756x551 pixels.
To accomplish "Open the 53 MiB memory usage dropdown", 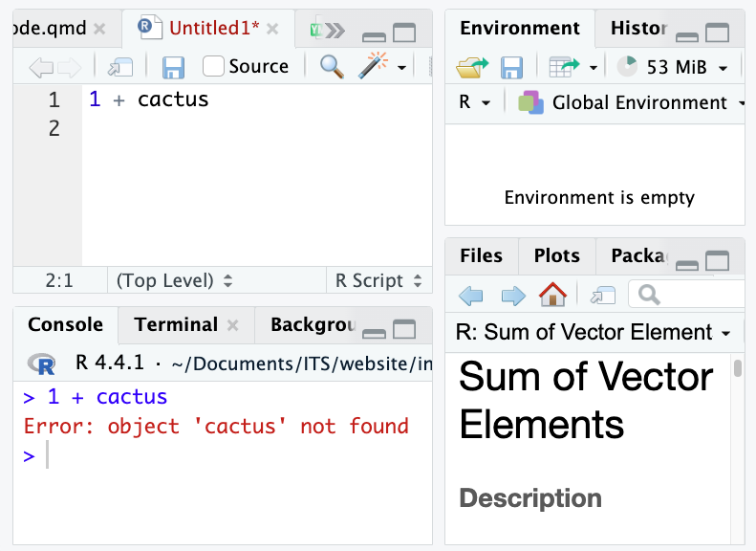I will 678,67.
